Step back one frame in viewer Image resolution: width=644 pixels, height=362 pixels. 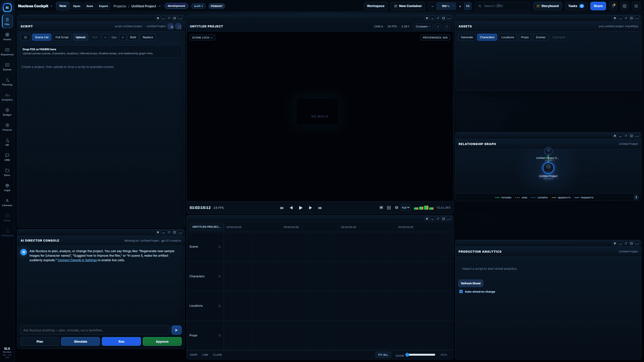(x=291, y=208)
